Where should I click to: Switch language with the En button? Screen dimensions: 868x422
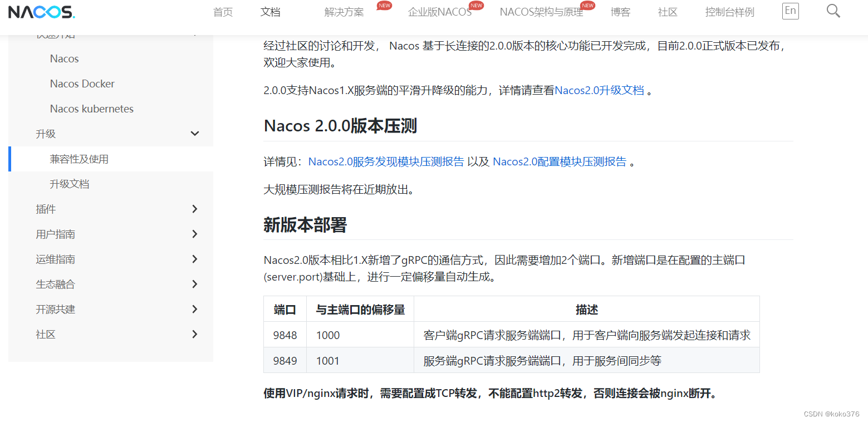(790, 11)
